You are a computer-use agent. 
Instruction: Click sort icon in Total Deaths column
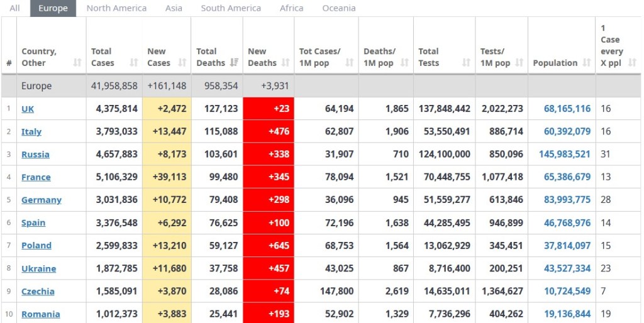pyautogui.click(x=235, y=63)
